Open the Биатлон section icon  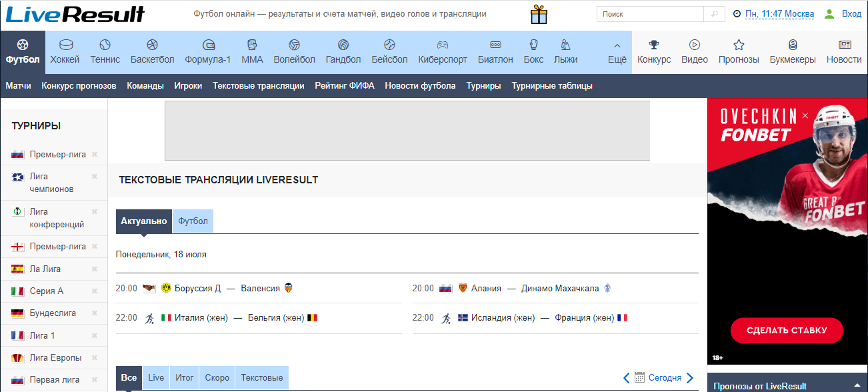(495, 45)
